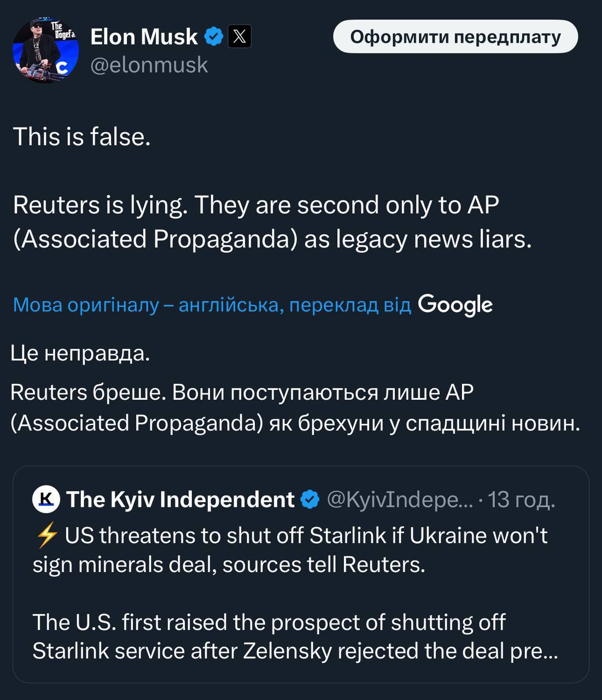The width and height of the screenshot is (602, 700).
Task: Click the Kyiv Independent verified checkmark
Action: coord(310,499)
